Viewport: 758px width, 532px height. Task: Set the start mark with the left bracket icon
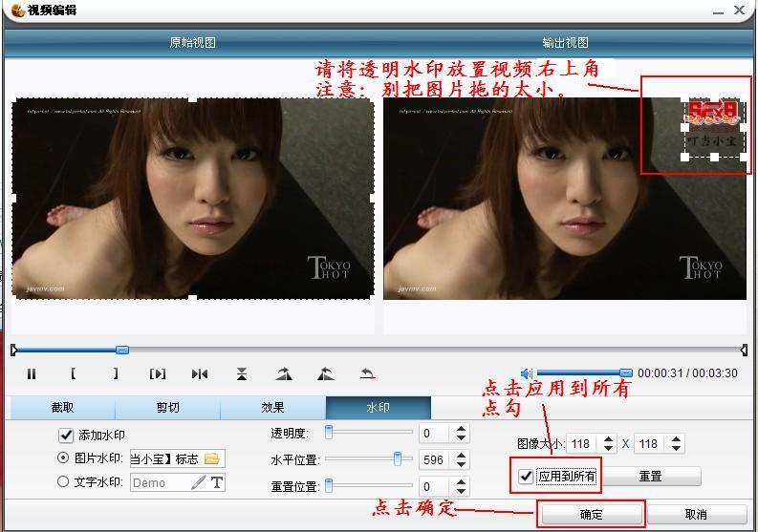pyautogui.click(x=73, y=373)
